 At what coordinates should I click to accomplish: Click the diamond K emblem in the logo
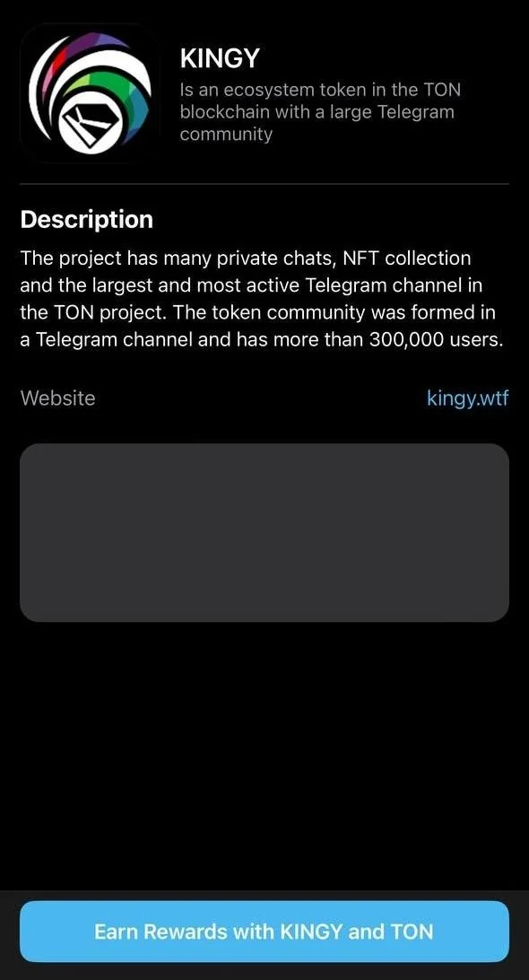(x=85, y=126)
